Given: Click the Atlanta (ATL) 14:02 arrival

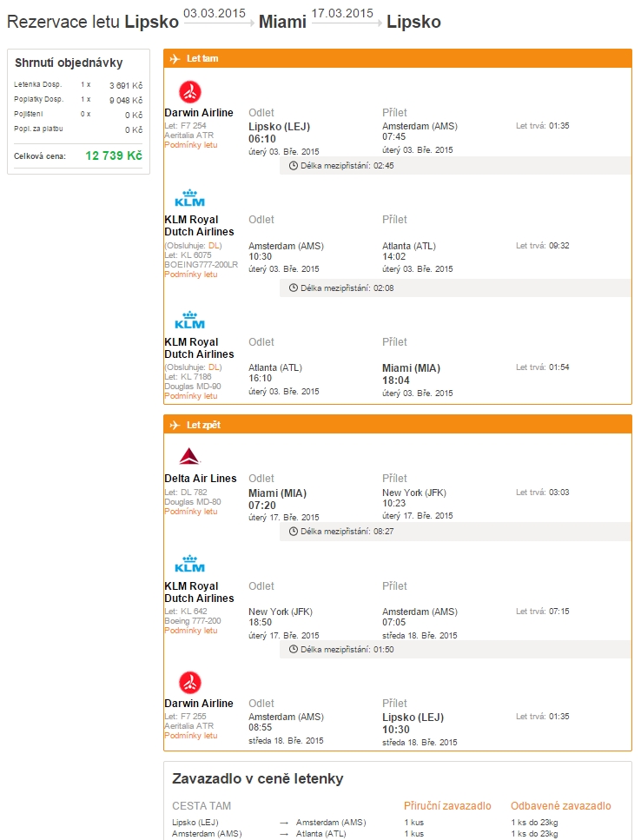Looking at the screenshot, I should coord(409,251).
